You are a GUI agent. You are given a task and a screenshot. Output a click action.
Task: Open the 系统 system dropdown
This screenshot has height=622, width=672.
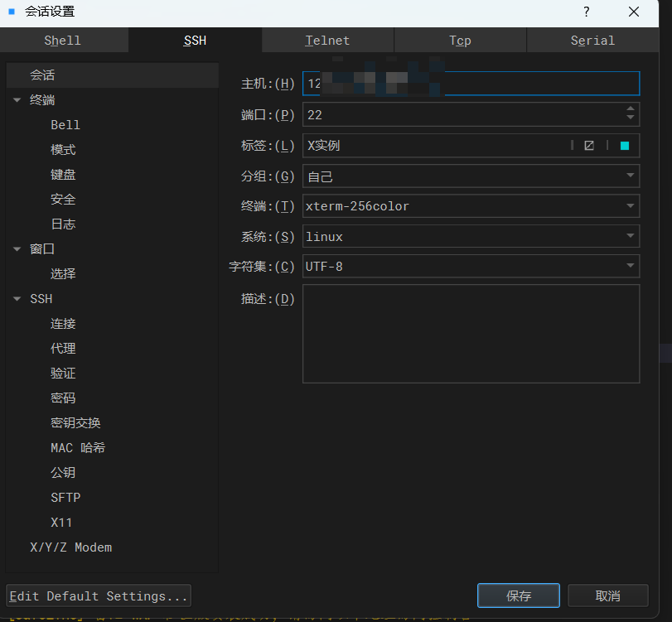pyautogui.click(x=471, y=236)
